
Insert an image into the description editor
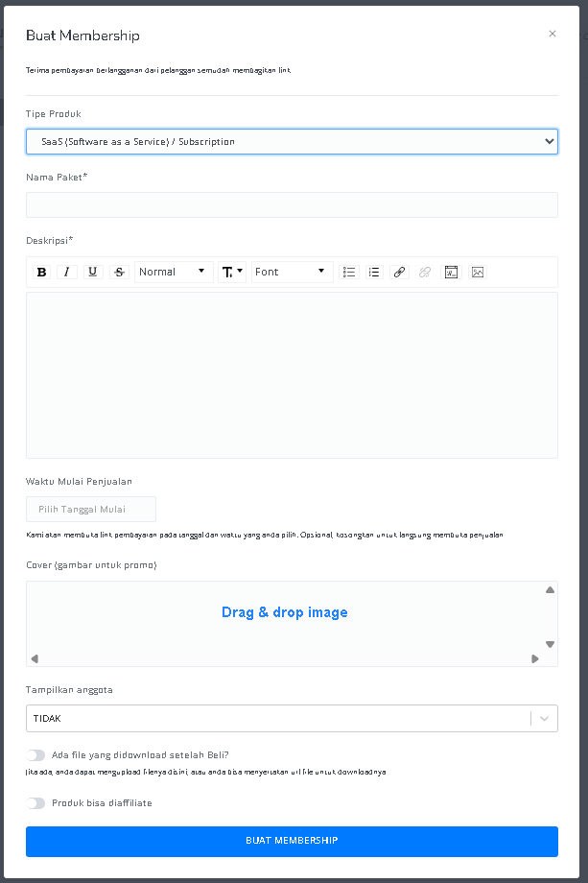coord(478,272)
